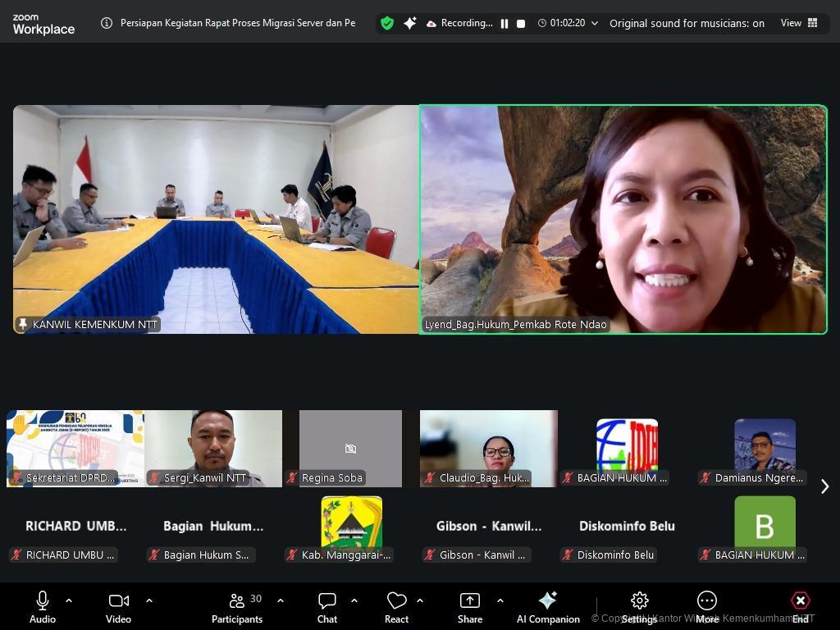The width and height of the screenshot is (840, 630).
Task: Click the Share screen icon
Action: click(470, 607)
